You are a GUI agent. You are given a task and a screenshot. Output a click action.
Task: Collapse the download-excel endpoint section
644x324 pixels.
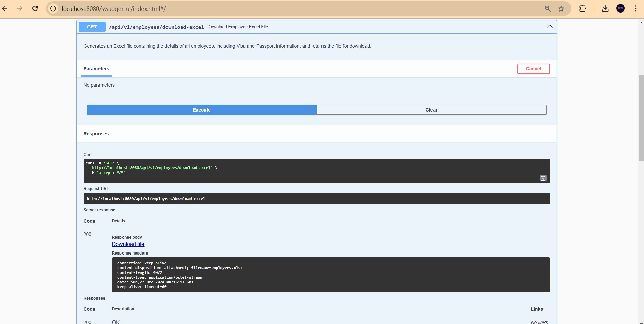point(550,26)
